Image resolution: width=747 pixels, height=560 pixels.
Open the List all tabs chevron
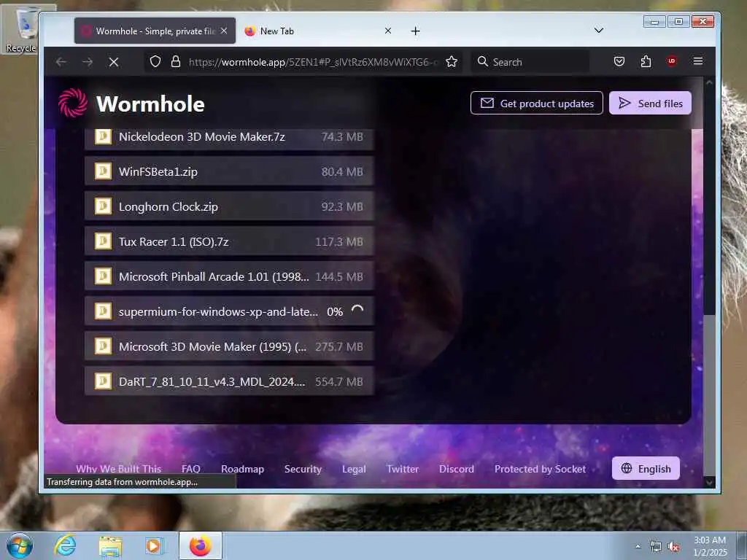599,31
